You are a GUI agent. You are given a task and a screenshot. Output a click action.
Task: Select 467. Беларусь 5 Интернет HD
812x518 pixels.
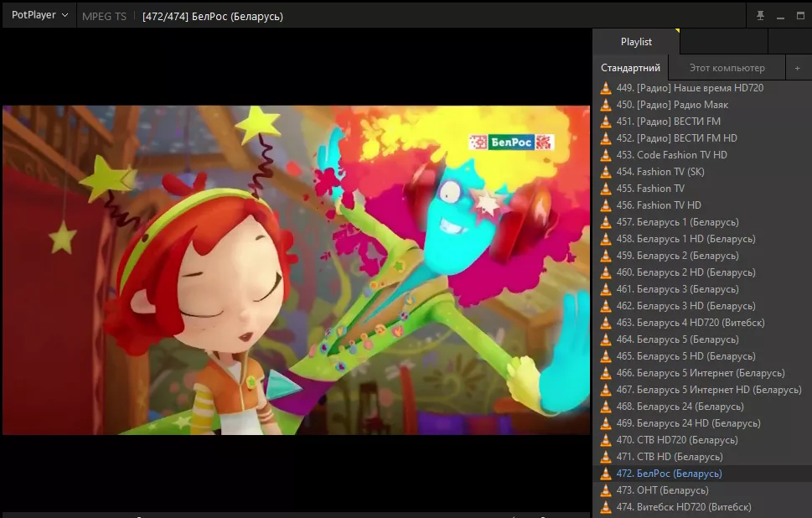click(x=702, y=390)
